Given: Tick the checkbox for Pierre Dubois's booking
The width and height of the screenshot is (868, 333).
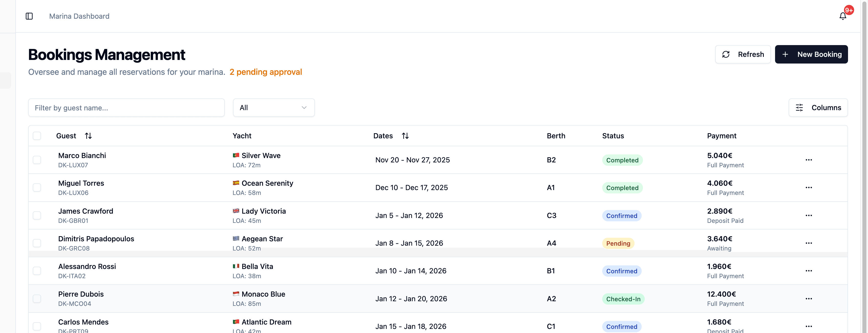Looking at the screenshot, I should pos(37,298).
